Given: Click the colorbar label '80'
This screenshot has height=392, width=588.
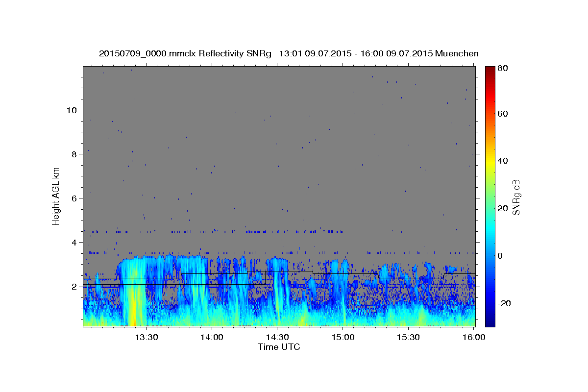Looking at the screenshot, I should (x=502, y=69).
